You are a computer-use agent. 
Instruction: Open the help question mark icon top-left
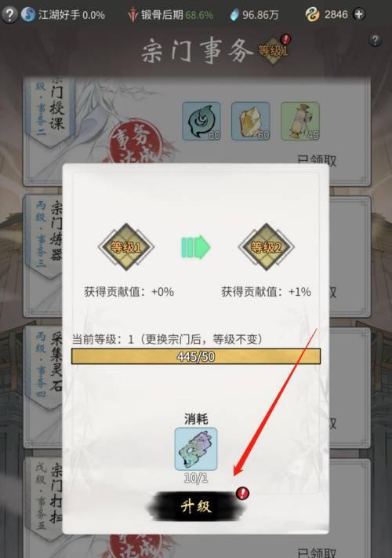(x=9, y=15)
